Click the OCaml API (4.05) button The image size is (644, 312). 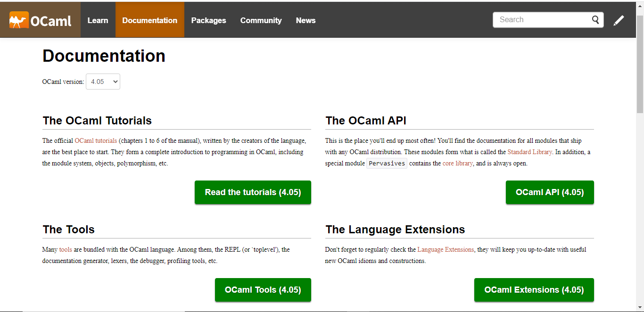(x=550, y=192)
